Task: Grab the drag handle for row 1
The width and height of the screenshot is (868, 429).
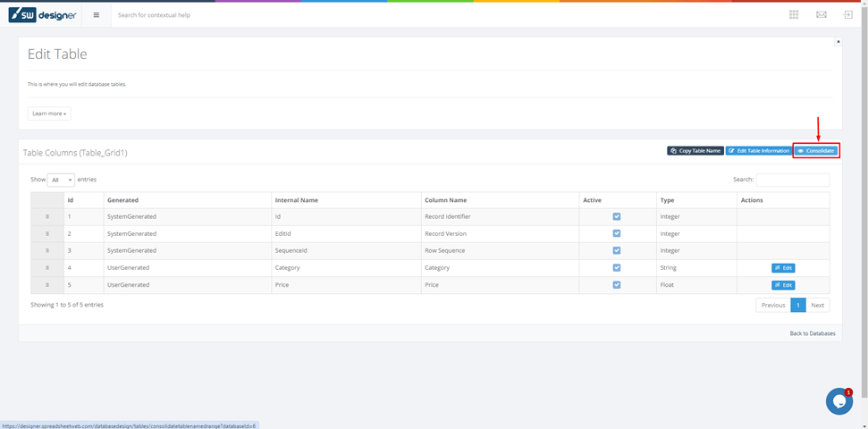Action: [x=47, y=217]
